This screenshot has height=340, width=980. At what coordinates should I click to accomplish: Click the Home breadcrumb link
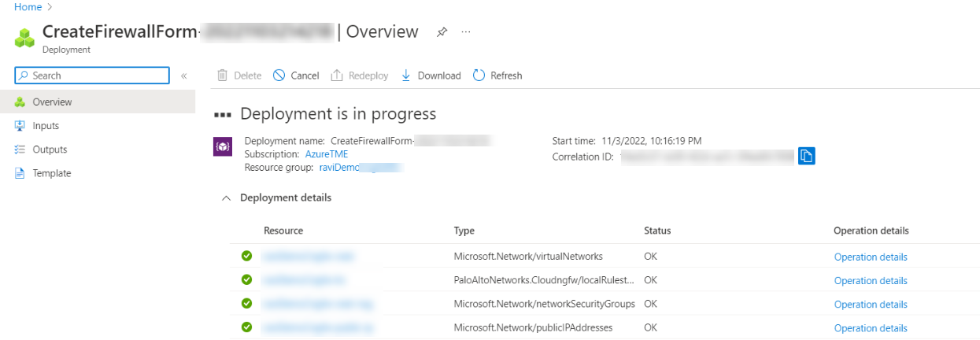28,7
